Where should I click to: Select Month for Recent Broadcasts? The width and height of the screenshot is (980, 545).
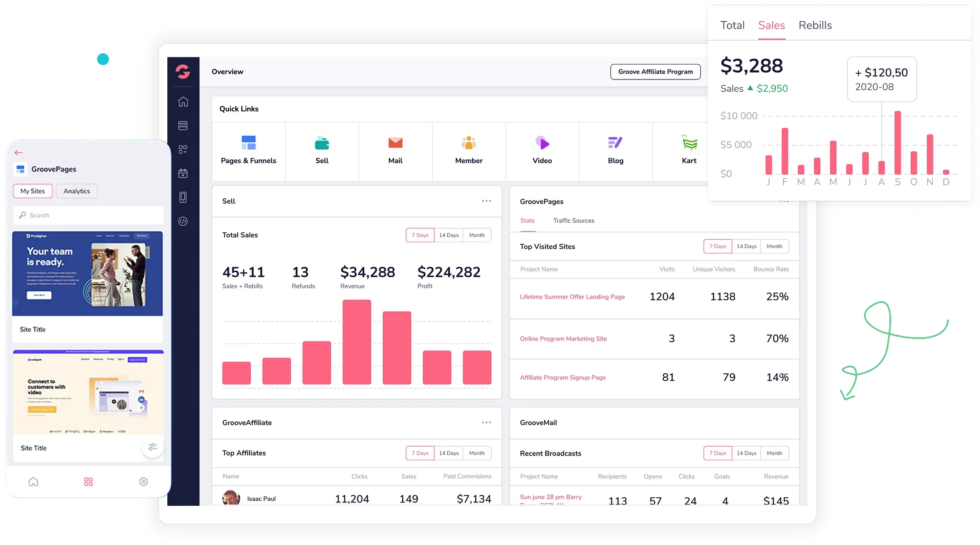coord(774,453)
